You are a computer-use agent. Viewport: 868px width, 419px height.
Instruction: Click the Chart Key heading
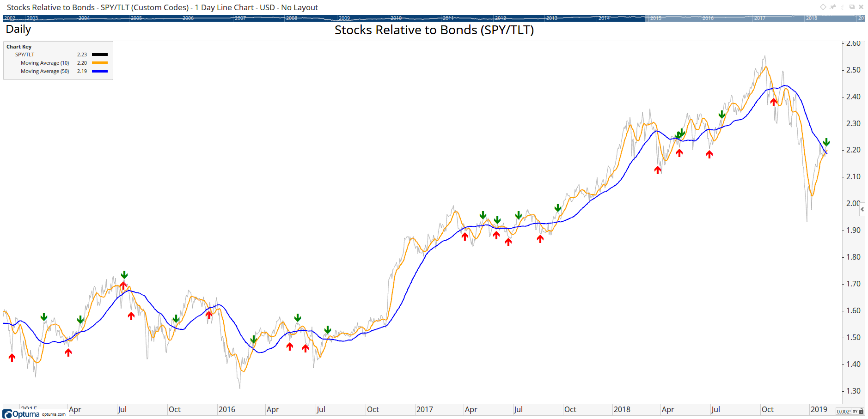pyautogui.click(x=19, y=47)
